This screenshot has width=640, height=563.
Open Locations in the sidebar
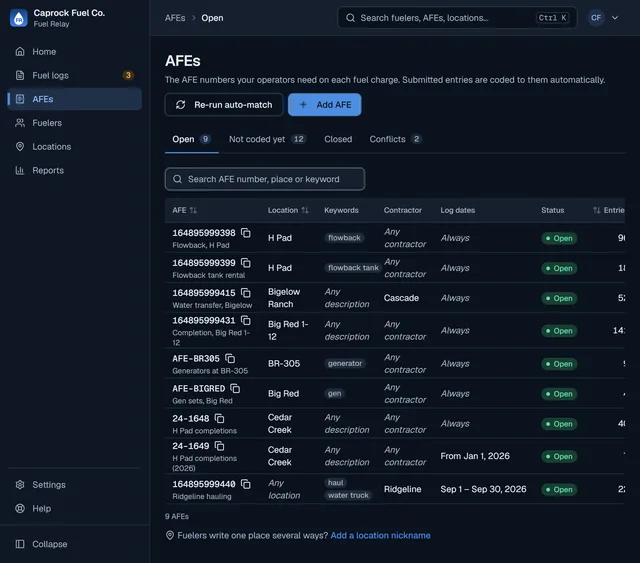tap(75, 147)
